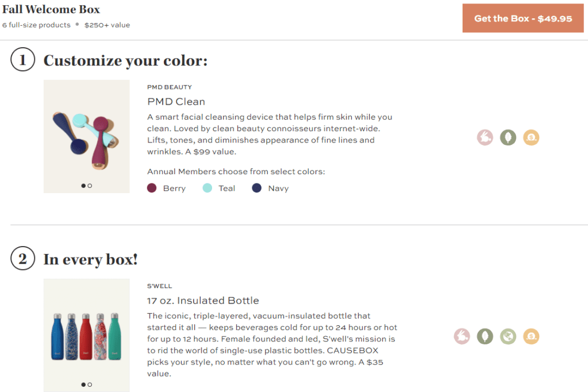Click Get the Box - $49.95 button
The width and height of the screenshot is (588, 392).
click(522, 18)
